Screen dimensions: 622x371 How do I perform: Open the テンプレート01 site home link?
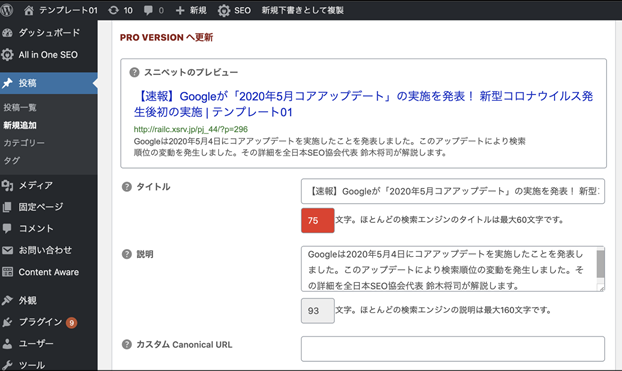[60, 10]
